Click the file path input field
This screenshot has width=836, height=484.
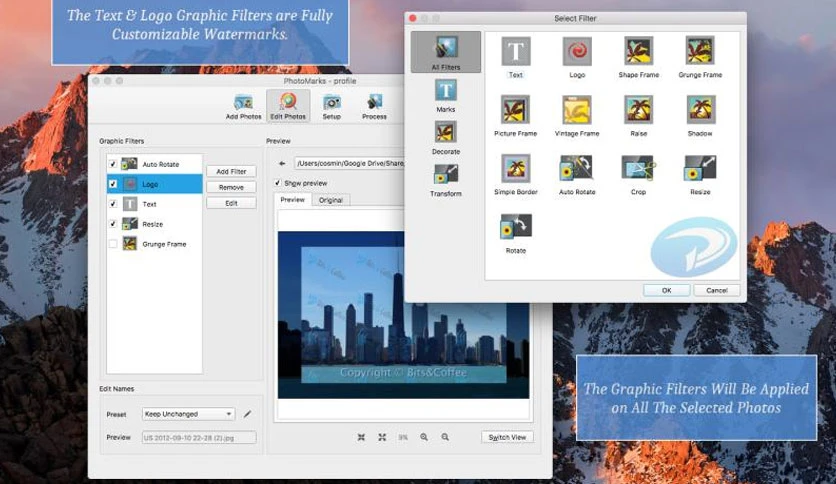349,164
